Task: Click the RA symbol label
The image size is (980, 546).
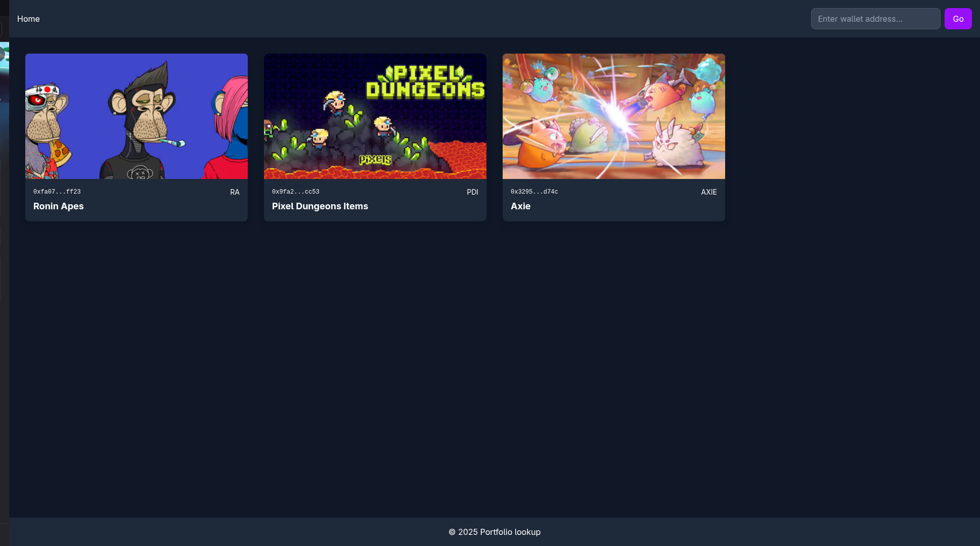Action: click(235, 192)
